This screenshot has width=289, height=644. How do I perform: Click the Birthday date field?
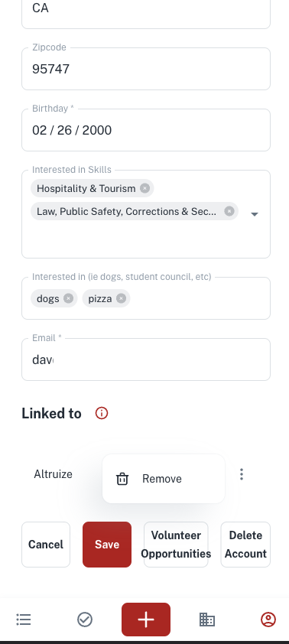coord(146,130)
